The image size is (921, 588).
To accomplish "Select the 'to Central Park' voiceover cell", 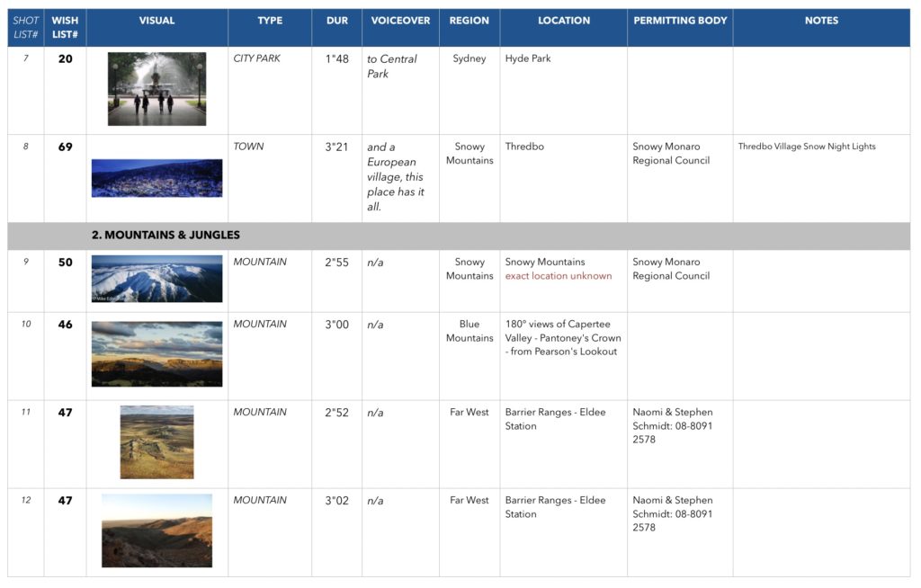I will coord(400,91).
